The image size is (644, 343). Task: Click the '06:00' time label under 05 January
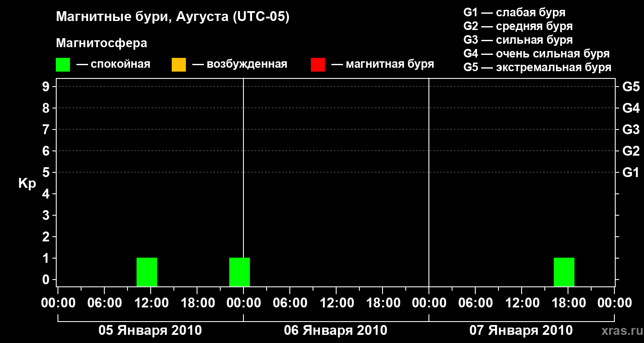coord(104,303)
